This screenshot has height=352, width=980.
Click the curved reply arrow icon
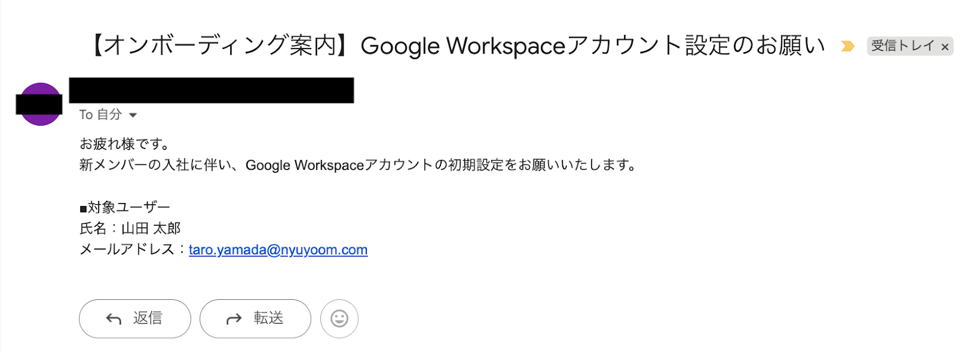tap(114, 319)
